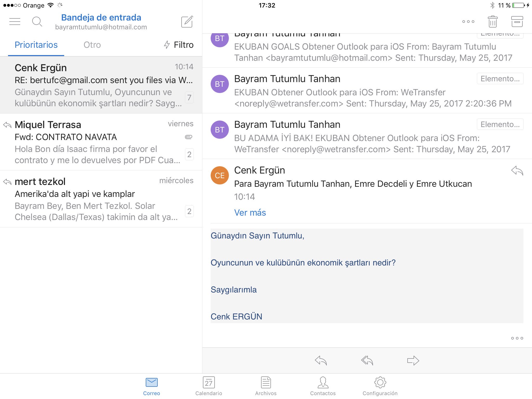Open Miquel Terrasa CONTRATO NAVATA email
The width and height of the screenshot is (532, 399).
click(x=101, y=142)
